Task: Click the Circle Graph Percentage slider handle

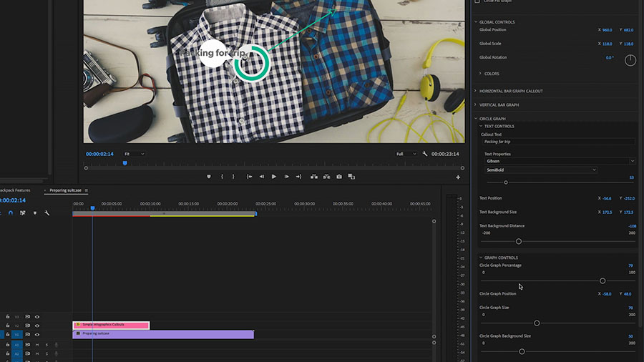Action: (602, 281)
